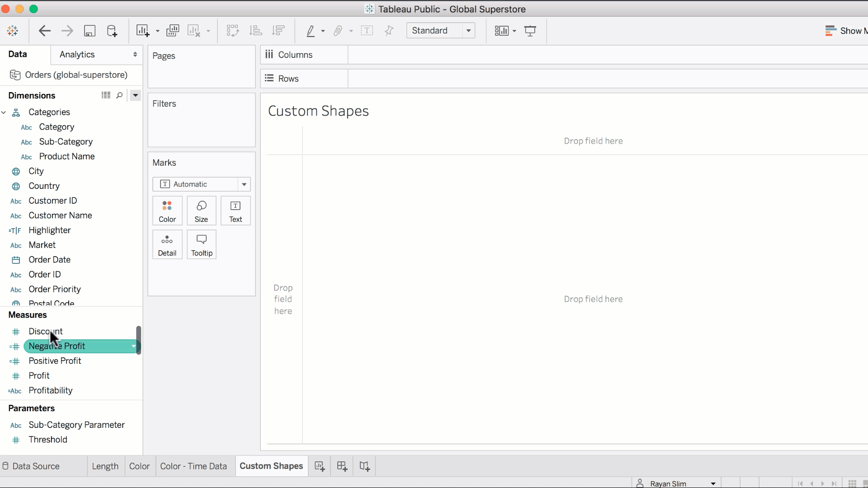Click the Clear Sheet toolbar icon
Screen dimensions: 868x488
click(x=194, y=31)
